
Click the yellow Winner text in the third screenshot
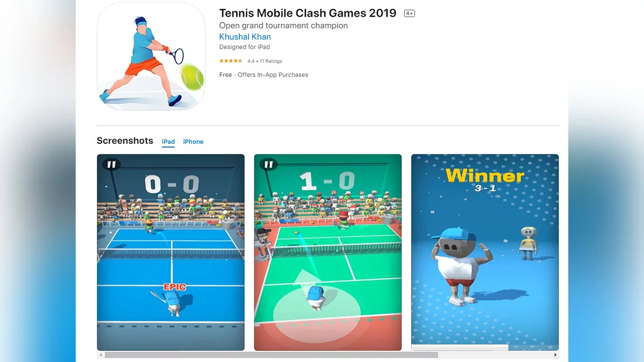[485, 176]
